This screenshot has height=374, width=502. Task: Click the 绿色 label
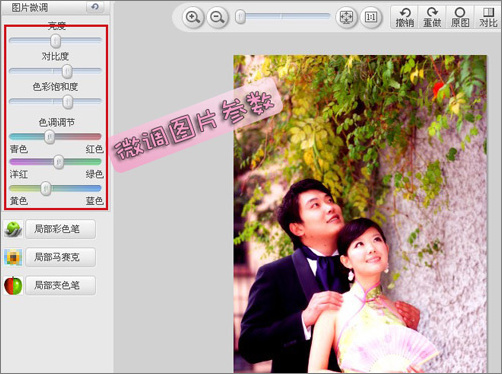(x=95, y=174)
